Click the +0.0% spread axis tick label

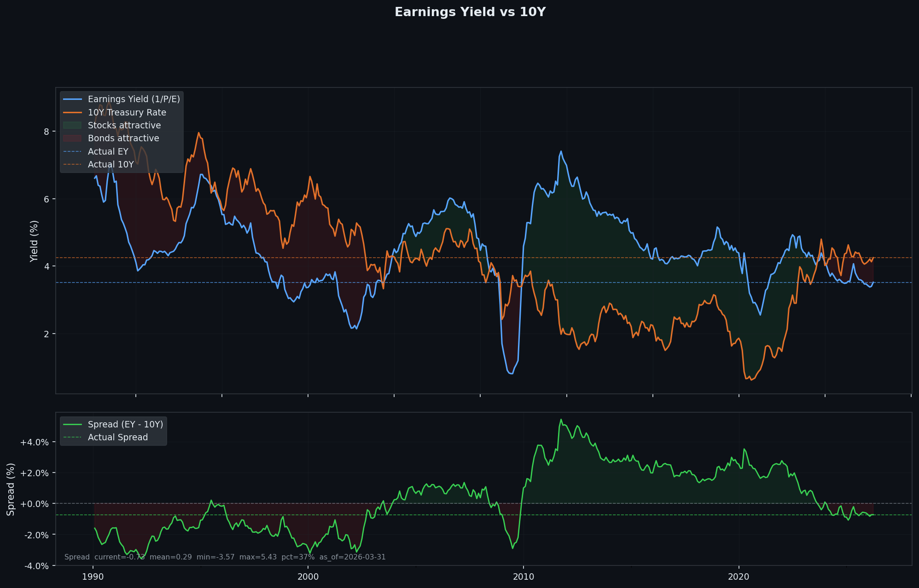[35, 504]
